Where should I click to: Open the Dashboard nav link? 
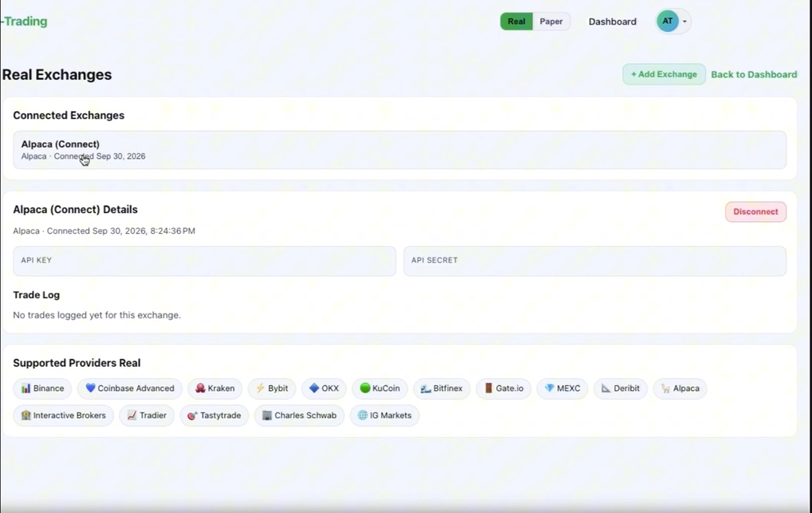[612, 22]
